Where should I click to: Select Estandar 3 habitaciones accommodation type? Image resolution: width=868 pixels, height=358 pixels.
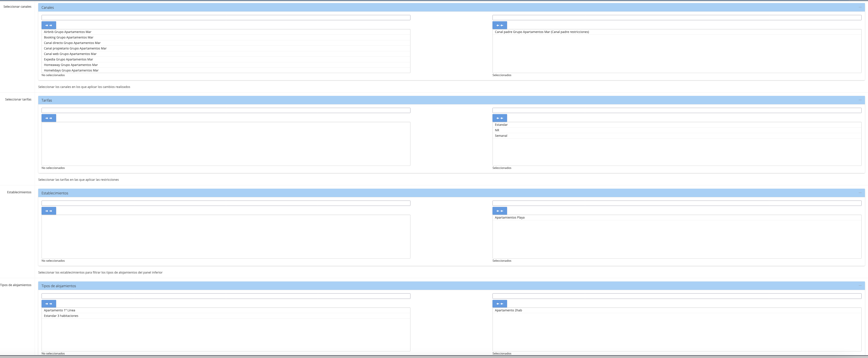(61, 316)
